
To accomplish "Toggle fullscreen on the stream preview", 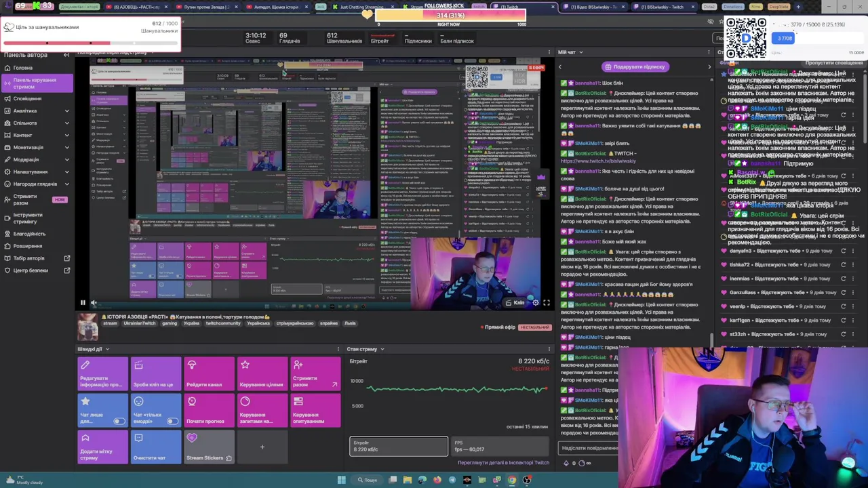I will click(546, 303).
